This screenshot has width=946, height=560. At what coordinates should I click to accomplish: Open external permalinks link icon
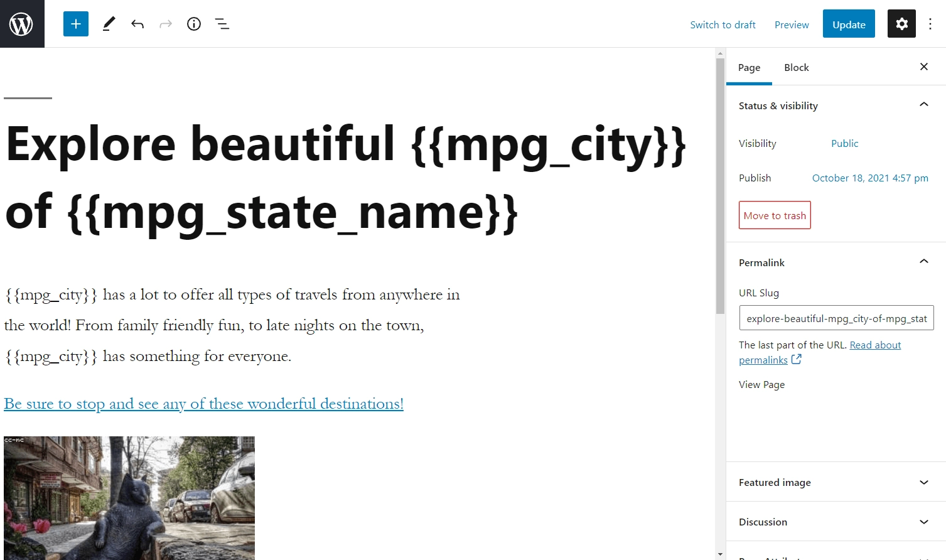797,360
